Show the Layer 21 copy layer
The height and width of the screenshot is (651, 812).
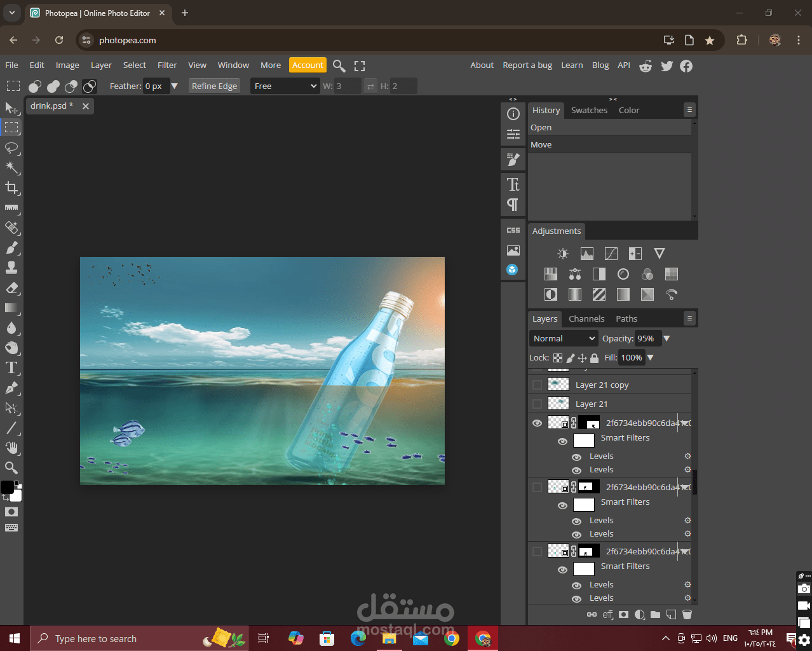pos(538,385)
